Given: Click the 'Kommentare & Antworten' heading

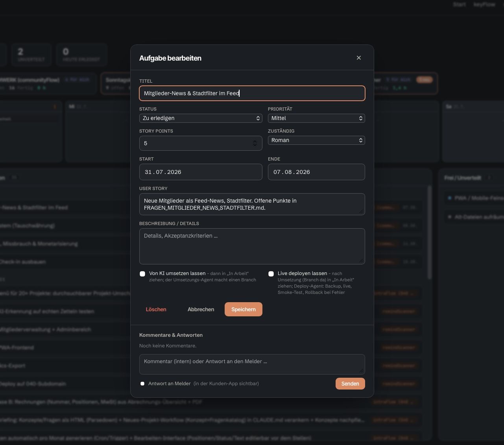Looking at the screenshot, I should click(171, 335).
